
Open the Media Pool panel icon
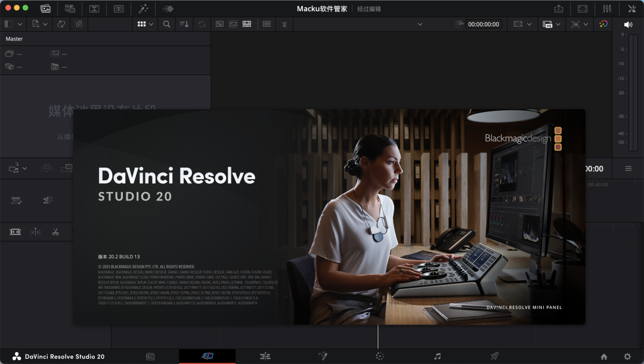coord(45,8)
